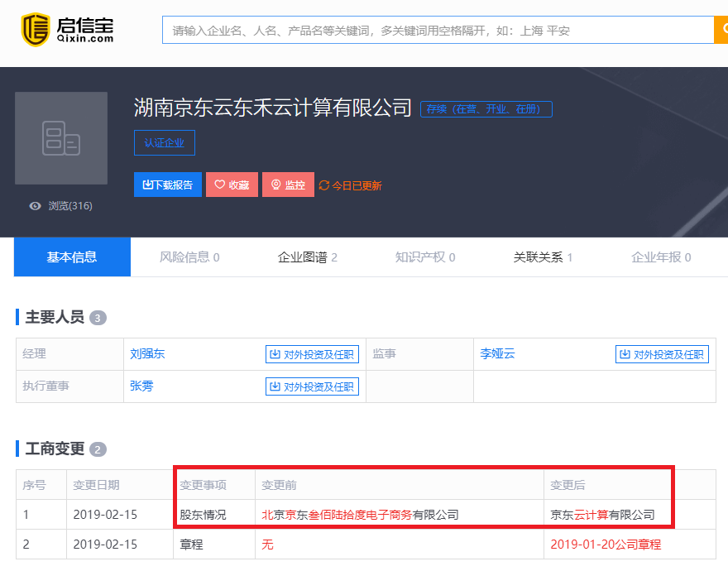Click 对外投资及任职 for 刘强东
Image resolution: width=728 pixels, height=571 pixels.
pyautogui.click(x=313, y=354)
